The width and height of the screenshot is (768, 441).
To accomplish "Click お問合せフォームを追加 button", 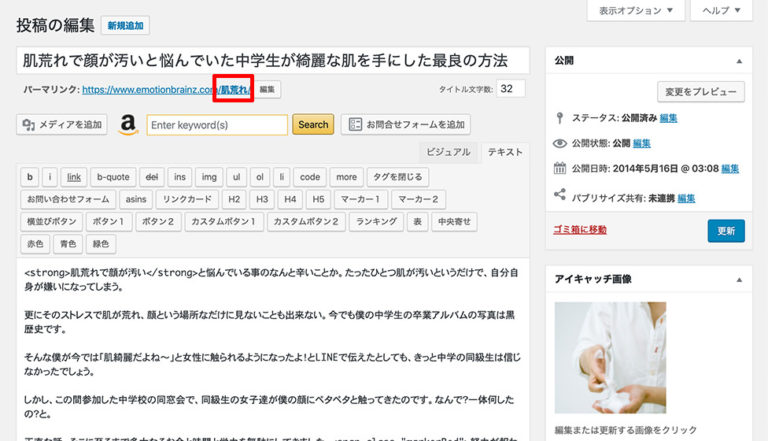I will (406, 124).
